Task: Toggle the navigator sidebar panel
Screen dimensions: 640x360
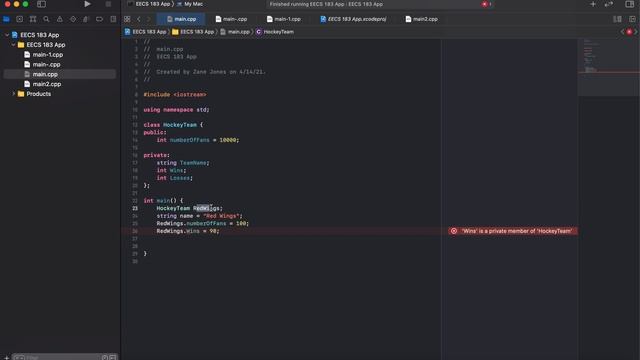Action: click(41, 4)
